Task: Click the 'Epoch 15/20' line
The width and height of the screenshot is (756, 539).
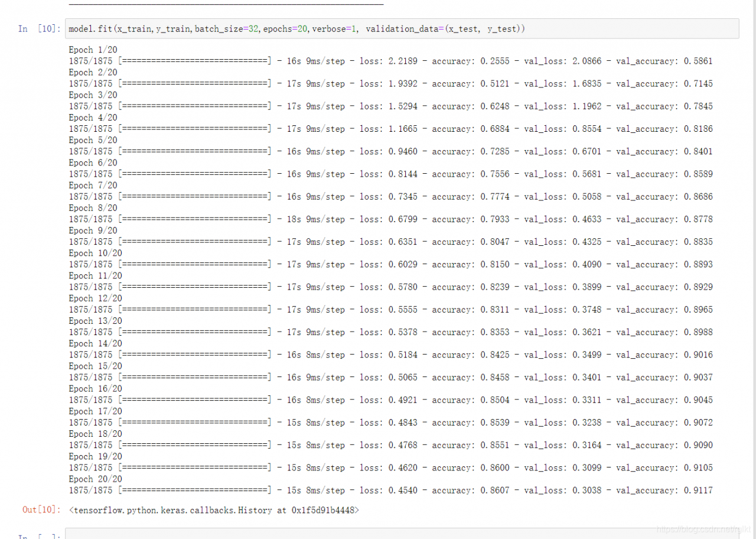Action: click(x=95, y=366)
